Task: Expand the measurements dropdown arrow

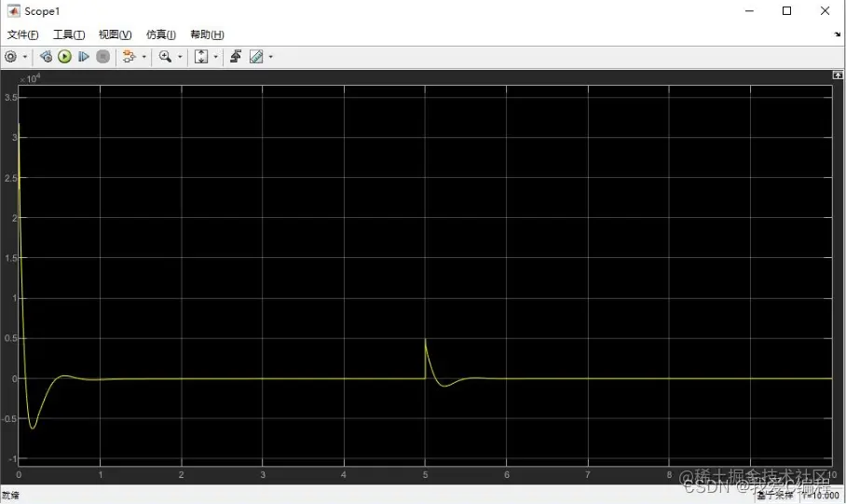Action: pos(271,57)
